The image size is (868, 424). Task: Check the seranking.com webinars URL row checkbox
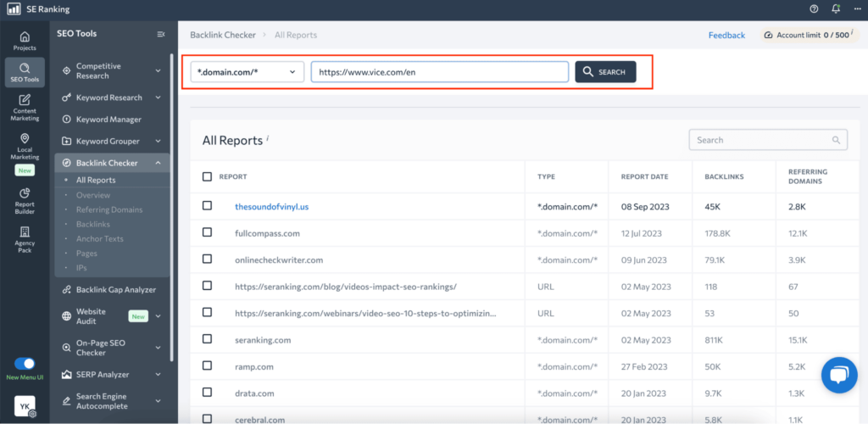coord(207,312)
